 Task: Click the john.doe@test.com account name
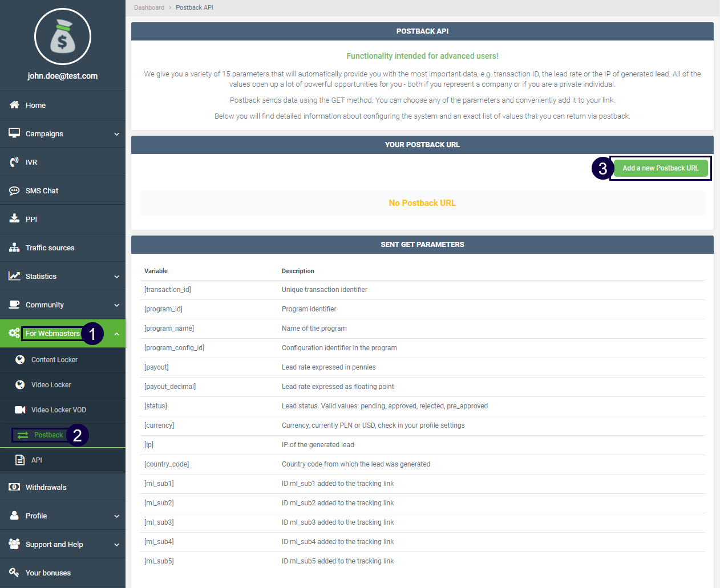63,76
